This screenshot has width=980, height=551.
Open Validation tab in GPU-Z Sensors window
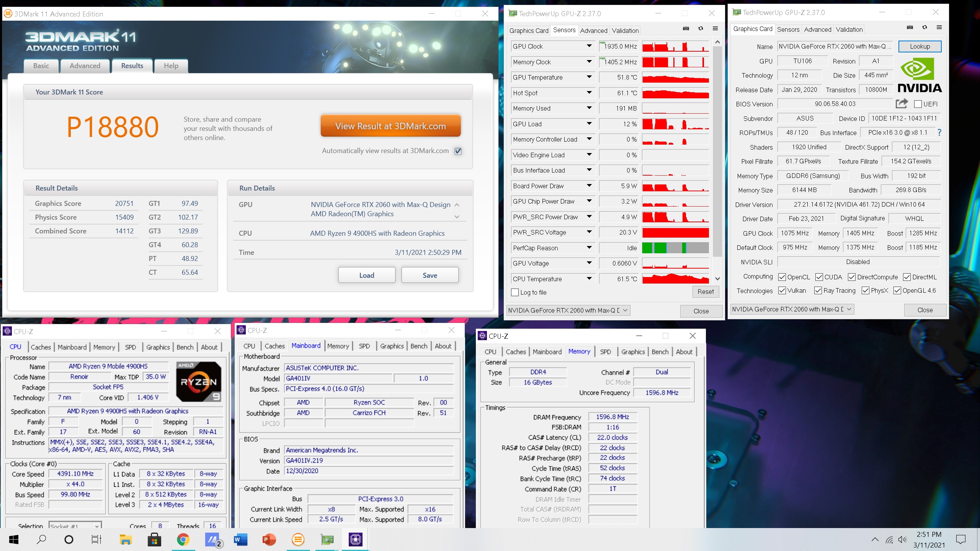point(625,31)
